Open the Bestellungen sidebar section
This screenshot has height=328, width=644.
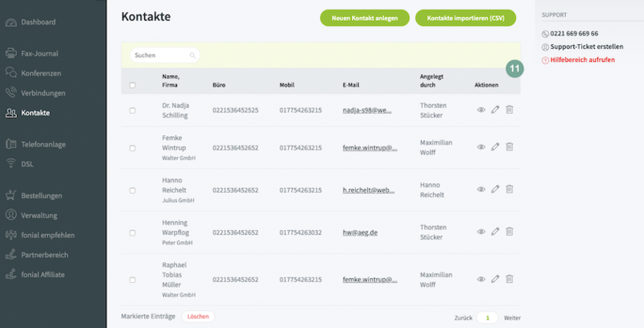coord(42,195)
